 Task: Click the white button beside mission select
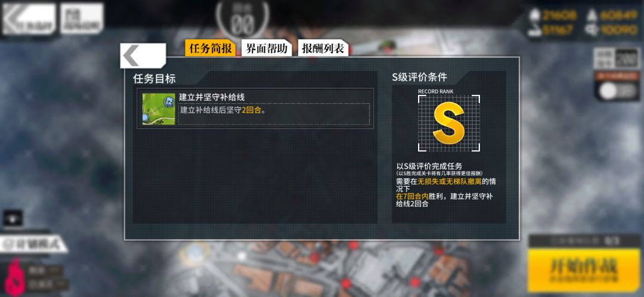point(82,18)
